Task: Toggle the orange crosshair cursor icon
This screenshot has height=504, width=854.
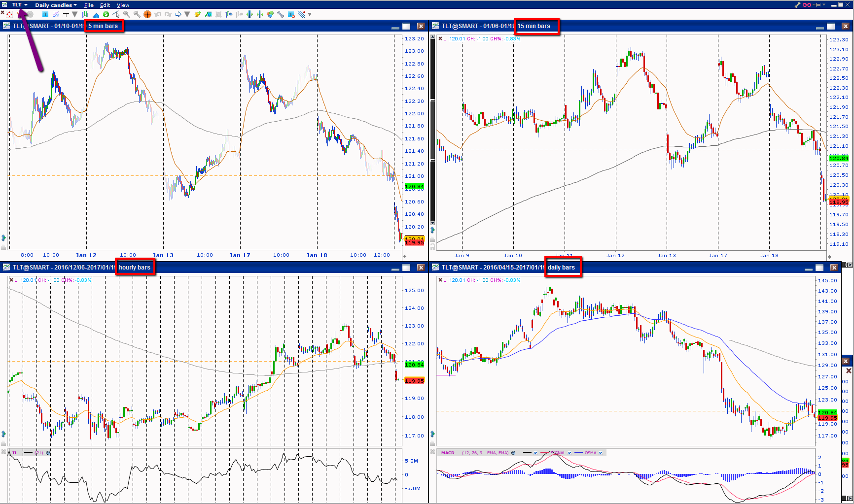Action: pos(147,14)
